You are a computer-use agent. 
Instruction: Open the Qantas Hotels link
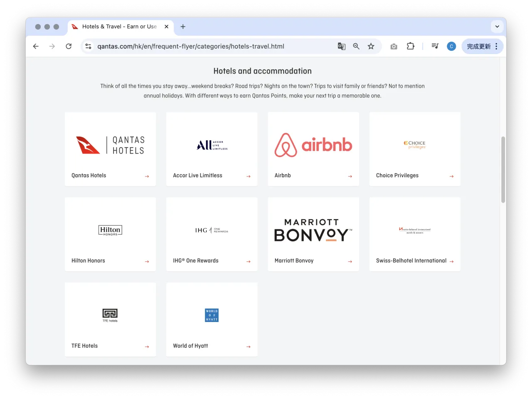coord(89,176)
